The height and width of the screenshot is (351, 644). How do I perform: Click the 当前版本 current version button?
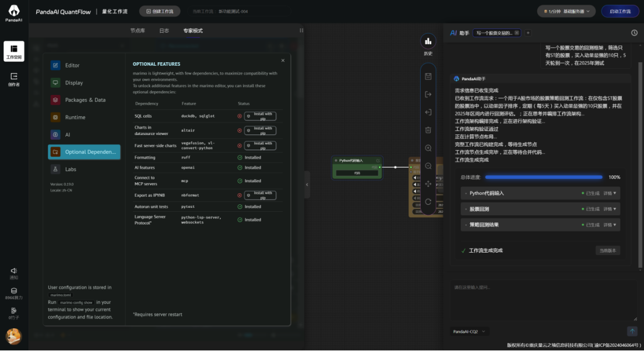(x=607, y=250)
